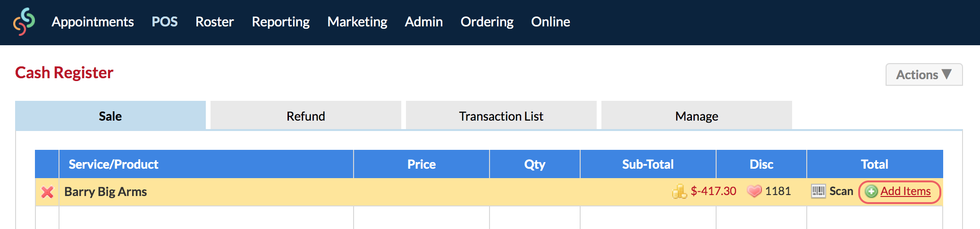Open the Ordering menu
This screenshot has height=229, width=980.
[x=487, y=22]
